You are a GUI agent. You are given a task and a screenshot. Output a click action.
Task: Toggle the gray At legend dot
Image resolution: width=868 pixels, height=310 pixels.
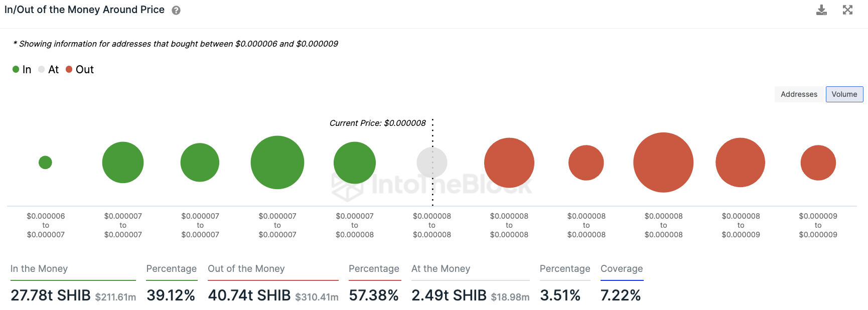tap(42, 69)
